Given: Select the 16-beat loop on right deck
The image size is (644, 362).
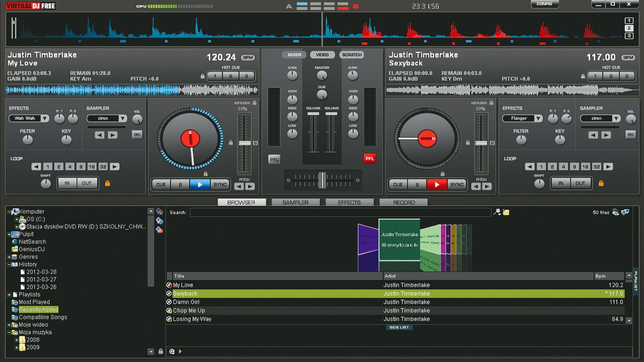Looking at the screenshot, I should point(585,167).
